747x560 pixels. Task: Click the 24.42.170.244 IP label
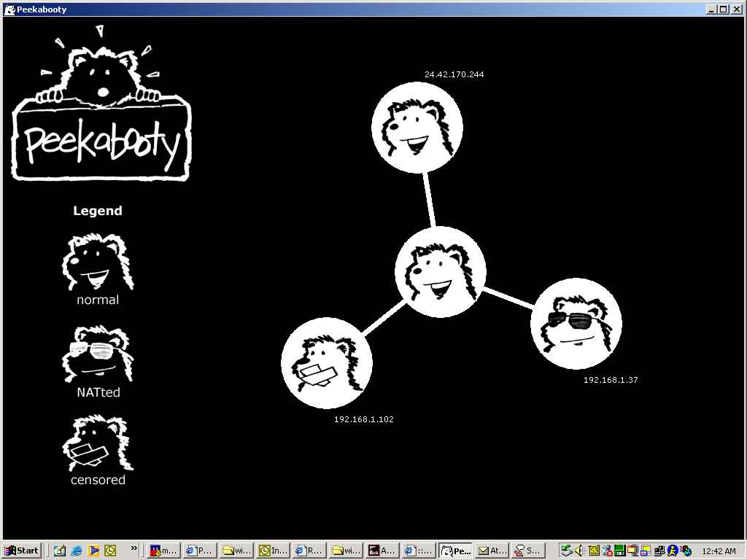click(x=454, y=74)
